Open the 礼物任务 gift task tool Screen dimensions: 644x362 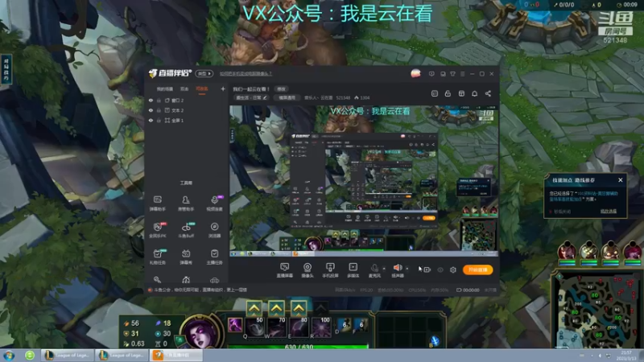click(157, 257)
